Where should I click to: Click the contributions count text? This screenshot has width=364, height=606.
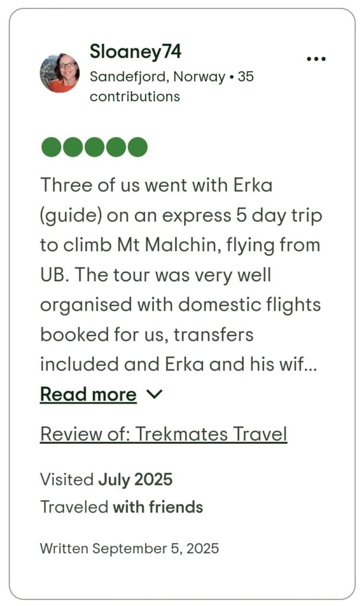(135, 96)
